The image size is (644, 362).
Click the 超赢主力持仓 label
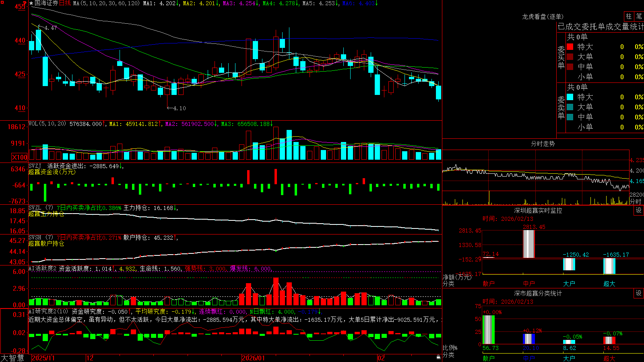coord(46,214)
